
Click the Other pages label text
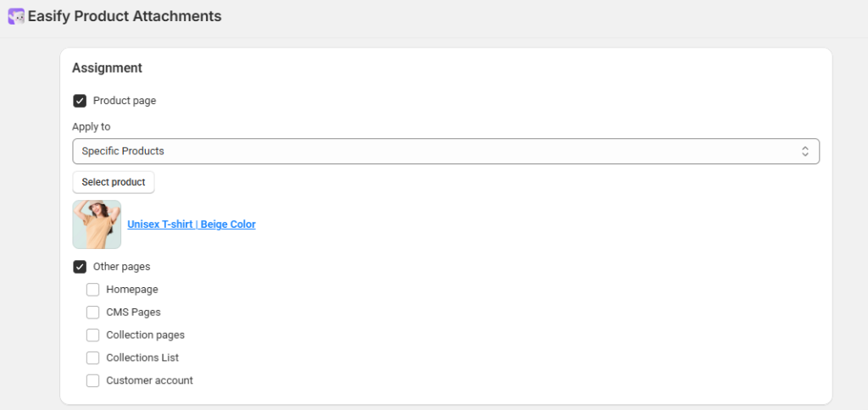click(122, 267)
